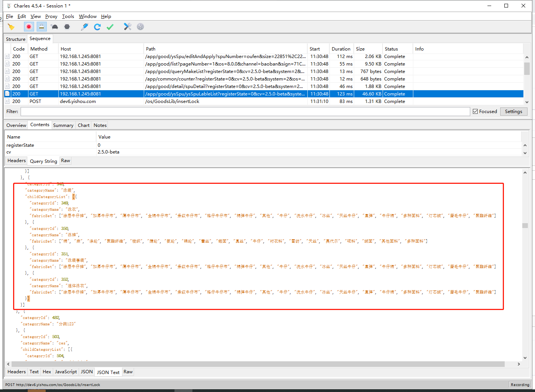Screen dimensions: 535x392
Task: Toggle SSL proxying padlock icon
Action: (42, 27)
